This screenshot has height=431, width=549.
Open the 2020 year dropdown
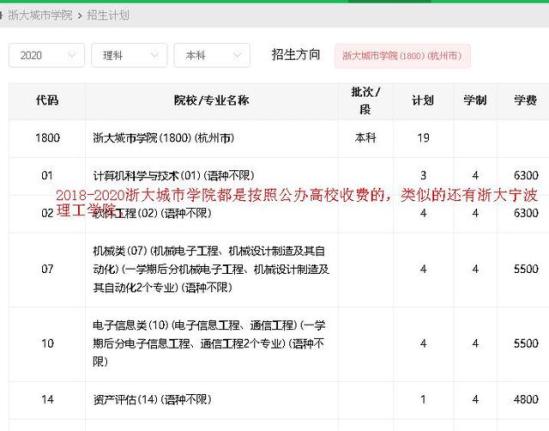click(46, 55)
